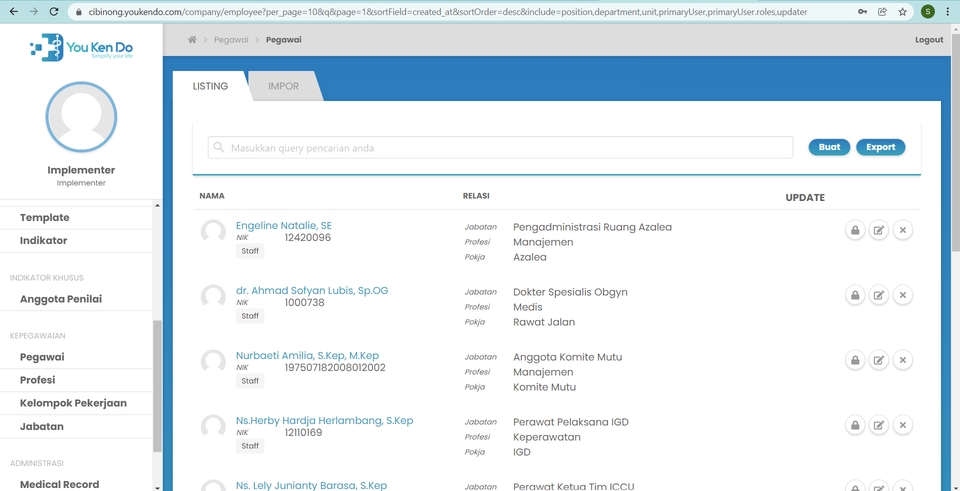Edit employee Nurbaeti Amilia
Image resolution: width=960 pixels, height=491 pixels.
coord(879,360)
